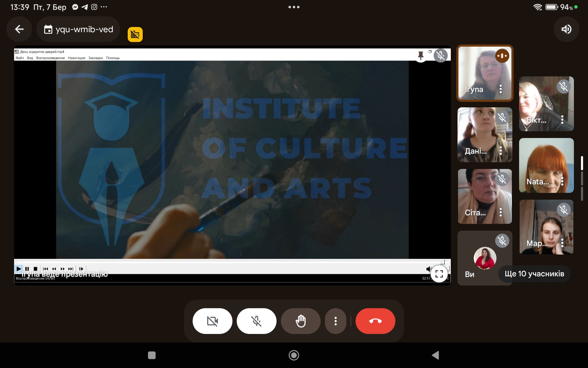Open the Вид menu in player
The height and width of the screenshot is (368, 588).
point(30,58)
